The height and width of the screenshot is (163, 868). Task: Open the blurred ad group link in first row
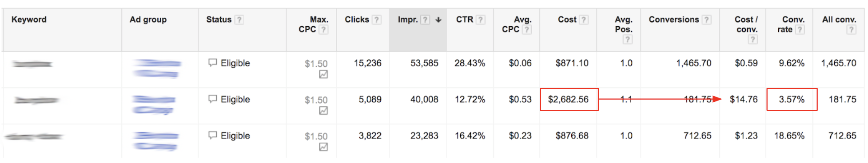[156, 69]
